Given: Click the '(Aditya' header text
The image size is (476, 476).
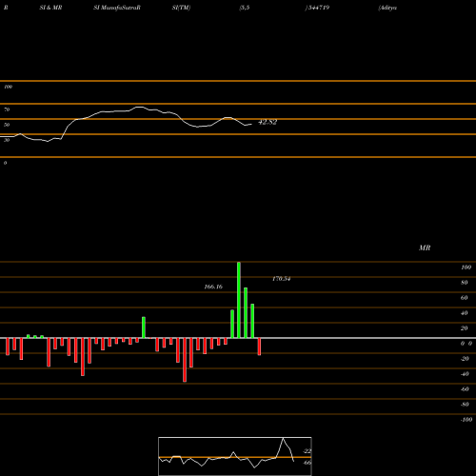Looking at the screenshot, I should point(387,8).
